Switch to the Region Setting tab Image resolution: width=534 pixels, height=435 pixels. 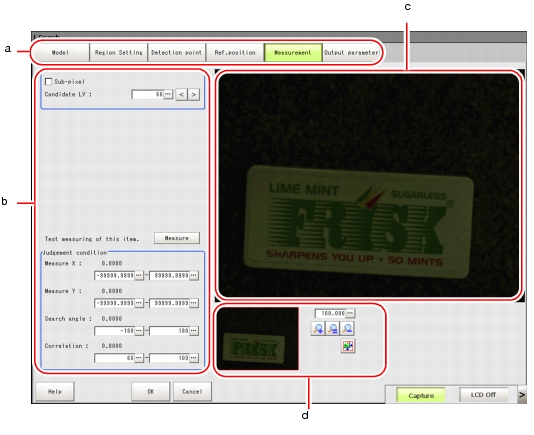click(119, 52)
